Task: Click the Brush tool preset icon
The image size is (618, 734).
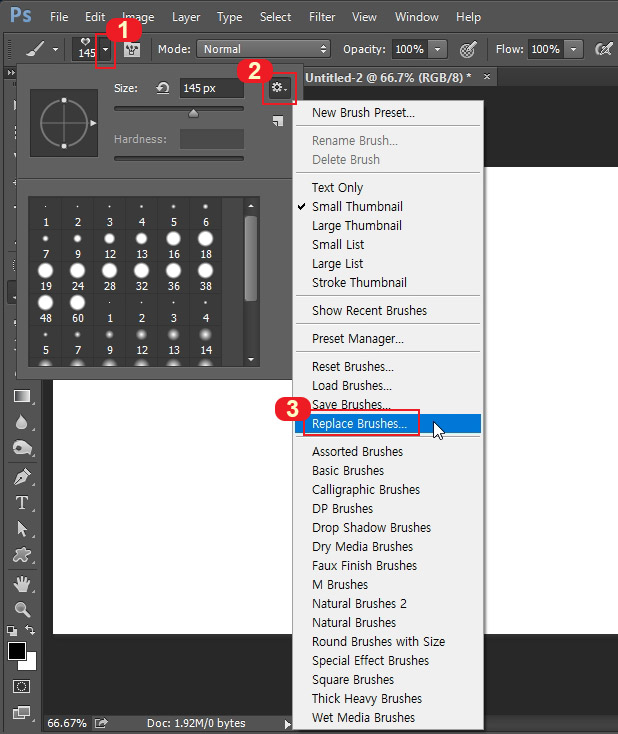Action: tap(36, 49)
